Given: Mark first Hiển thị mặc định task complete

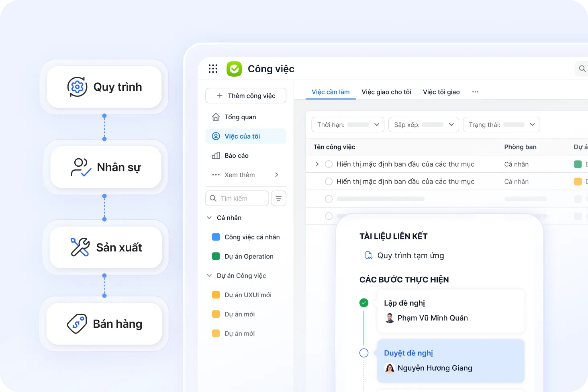Looking at the screenshot, I should point(329,164).
